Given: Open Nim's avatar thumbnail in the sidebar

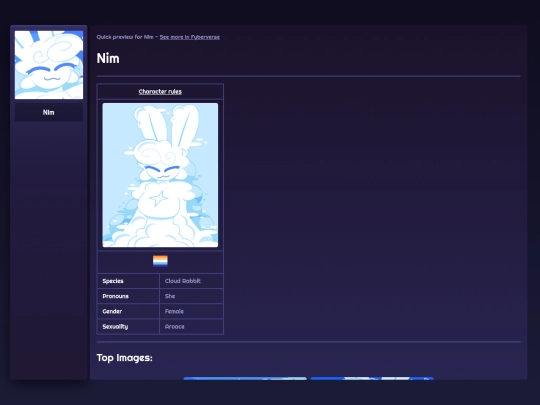Looking at the screenshot, I should click(49, 65).
